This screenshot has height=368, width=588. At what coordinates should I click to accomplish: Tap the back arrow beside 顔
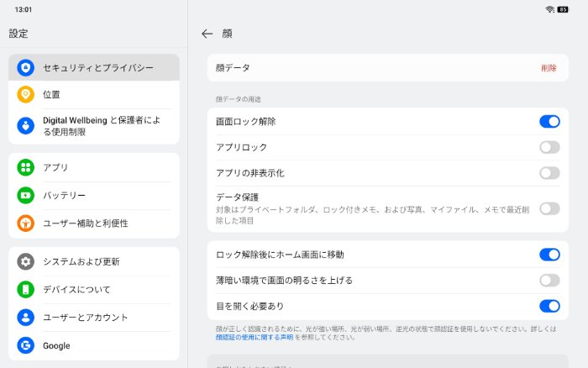207,34
